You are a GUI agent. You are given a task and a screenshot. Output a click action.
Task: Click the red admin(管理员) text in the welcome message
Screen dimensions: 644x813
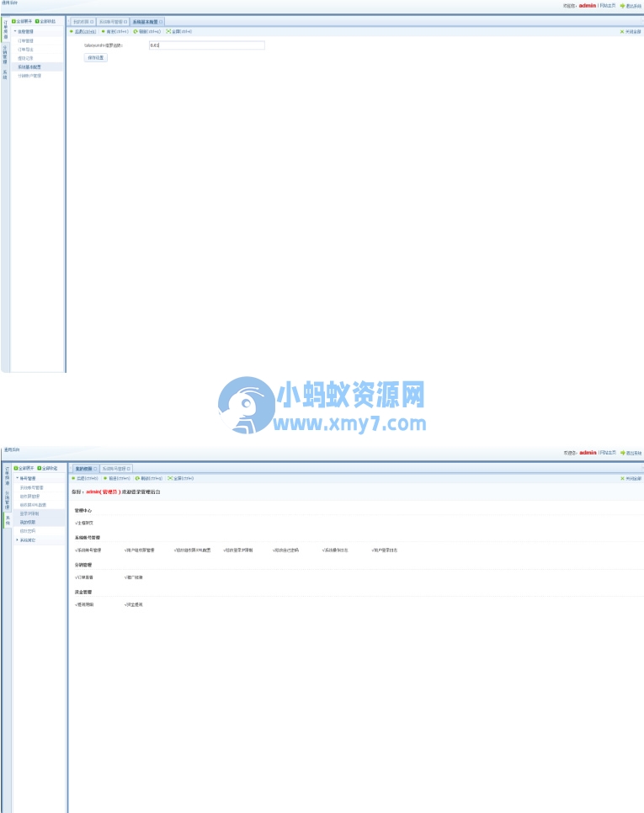click(x=104, y=492)
